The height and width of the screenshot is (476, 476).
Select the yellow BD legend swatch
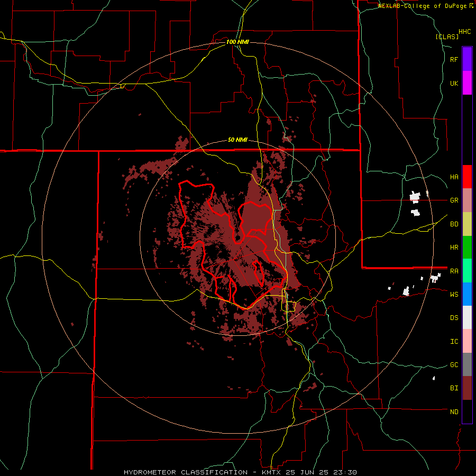[467, 224]
